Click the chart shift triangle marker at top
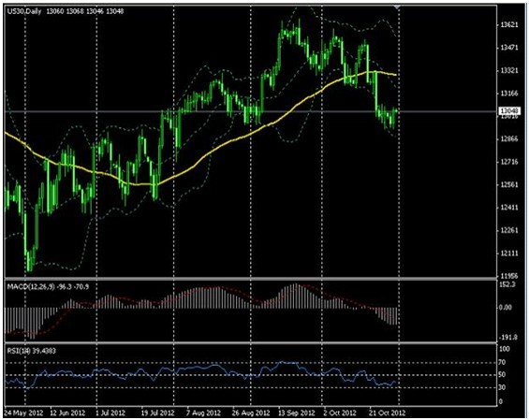Screen dimensions: 529x420 point(398,7)
